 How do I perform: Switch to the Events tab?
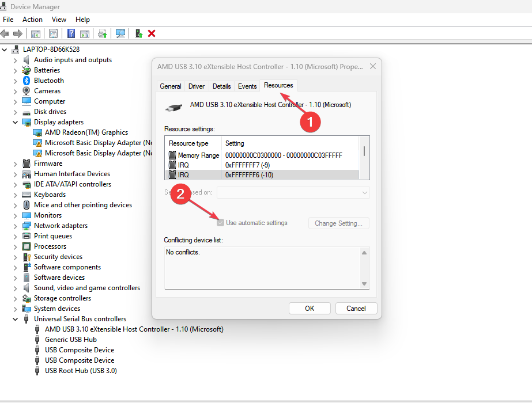247,86
